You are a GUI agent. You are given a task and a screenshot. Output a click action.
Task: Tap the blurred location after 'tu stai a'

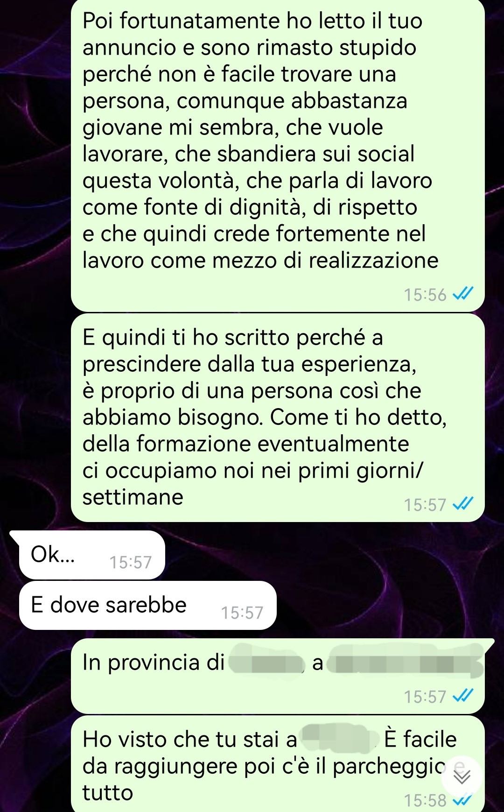click(341, 739)
